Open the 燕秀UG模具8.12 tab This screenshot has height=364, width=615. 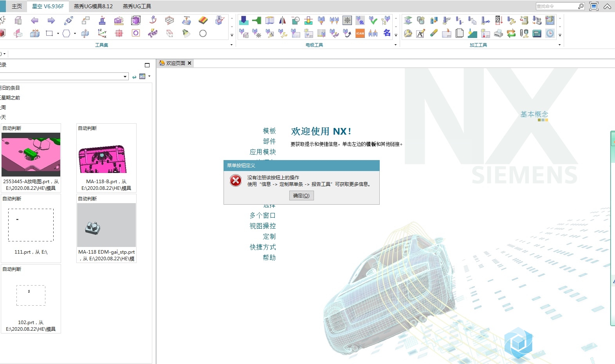click(x=93, y=6)
